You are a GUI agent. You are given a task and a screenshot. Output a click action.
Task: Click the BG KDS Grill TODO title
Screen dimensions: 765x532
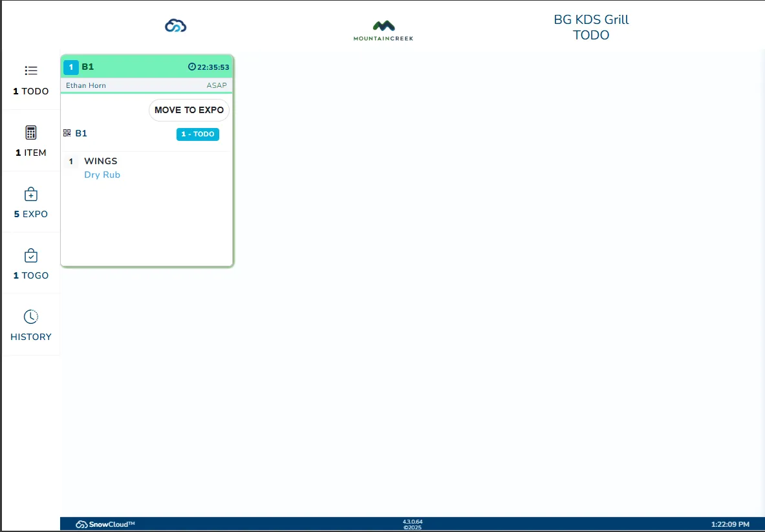(x=591, y=27)
